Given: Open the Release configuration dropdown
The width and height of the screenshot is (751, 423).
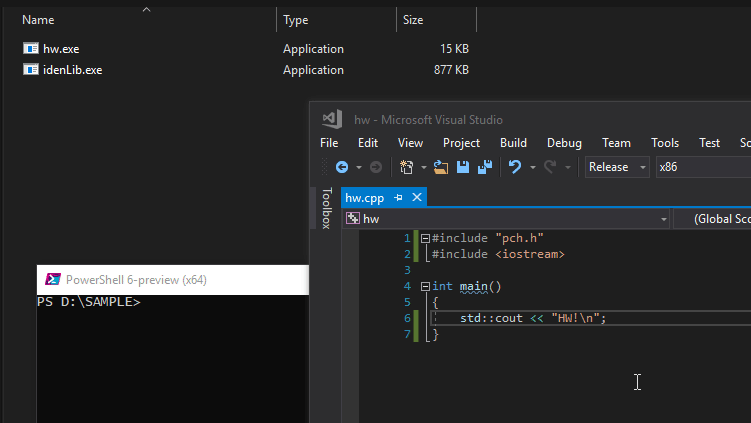Looking at the screenshot, I should point(617,167).
